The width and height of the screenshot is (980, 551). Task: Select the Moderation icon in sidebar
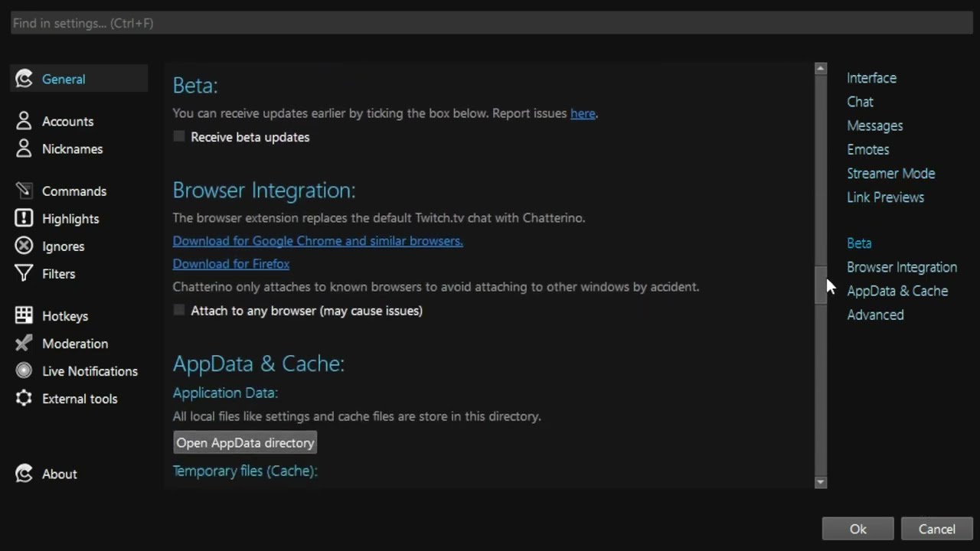[x=24, y=343]
